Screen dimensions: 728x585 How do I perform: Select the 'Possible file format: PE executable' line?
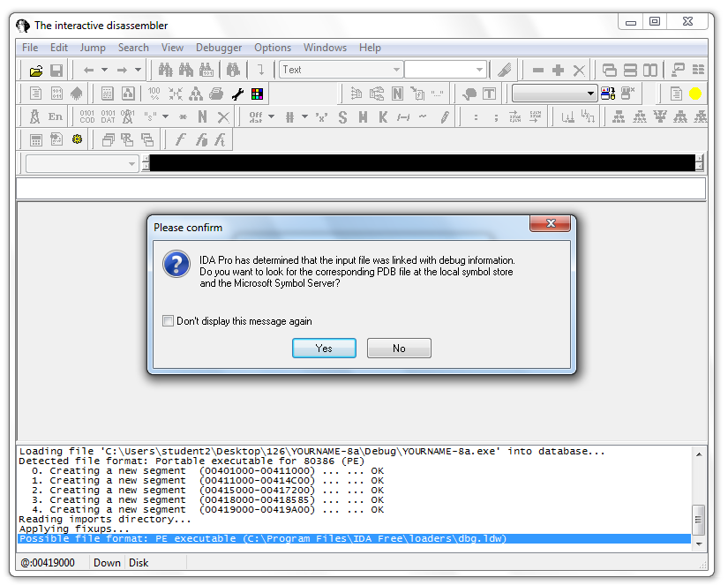click(354, 538)
